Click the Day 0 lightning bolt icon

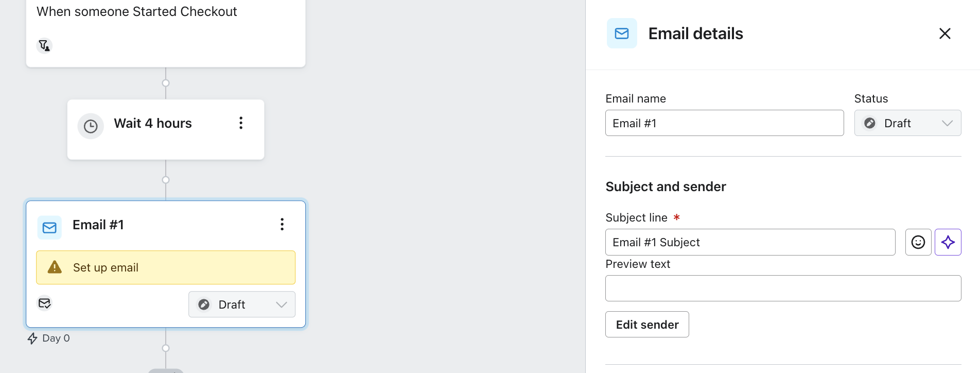32,338
